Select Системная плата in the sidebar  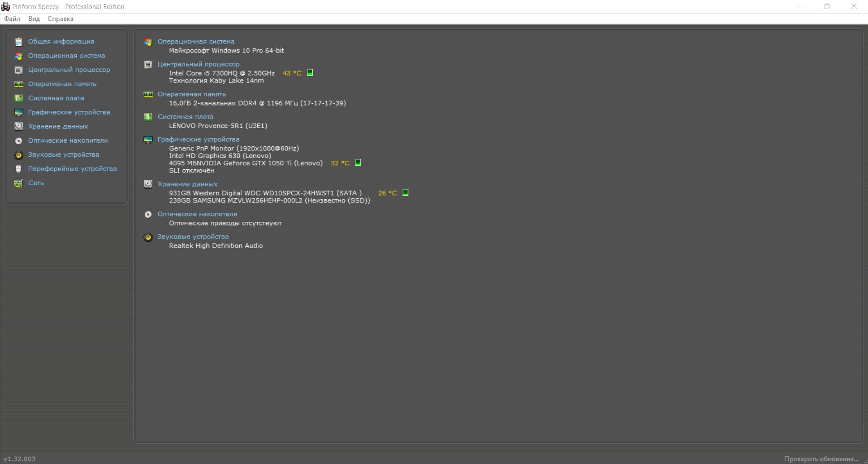(56, 98)
